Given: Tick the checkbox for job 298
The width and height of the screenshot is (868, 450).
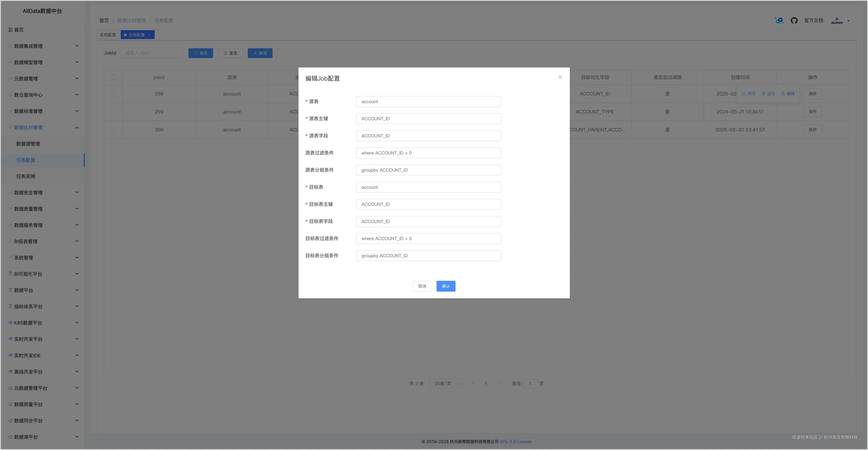Looking at the screenshot, I should point(113,94).
